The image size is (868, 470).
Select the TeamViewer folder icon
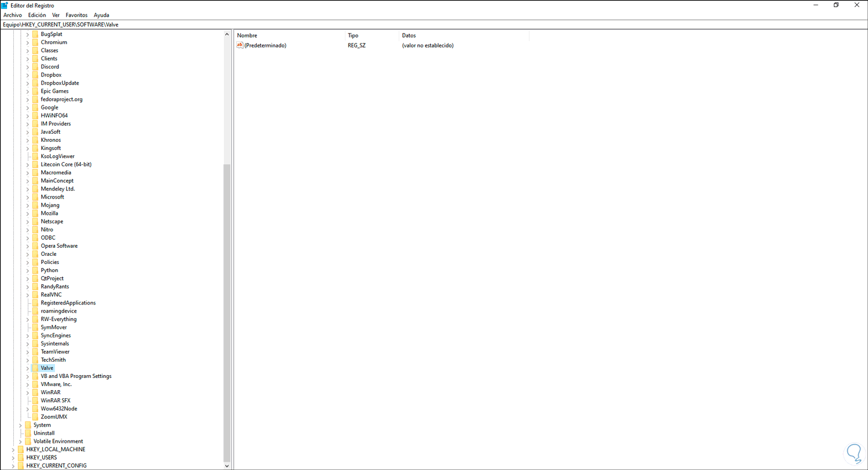pos(35,351)
